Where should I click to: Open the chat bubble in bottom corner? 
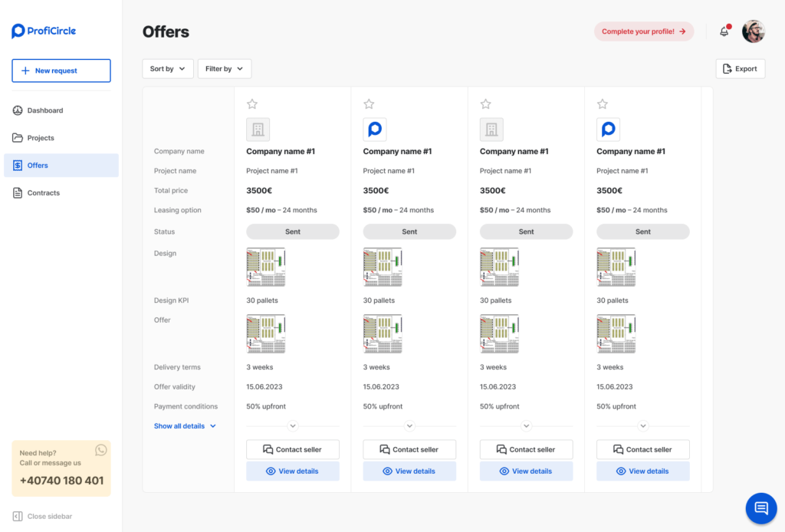pos(760,508)
